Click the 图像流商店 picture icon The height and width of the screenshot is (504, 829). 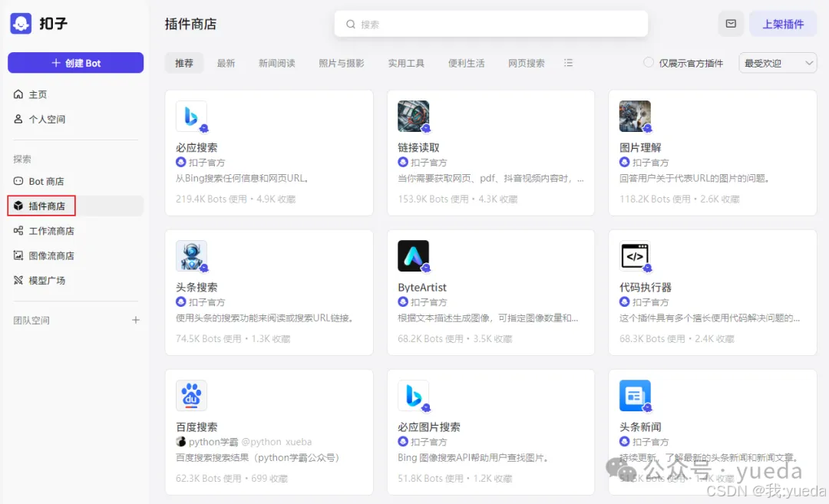tap(18, 255)
